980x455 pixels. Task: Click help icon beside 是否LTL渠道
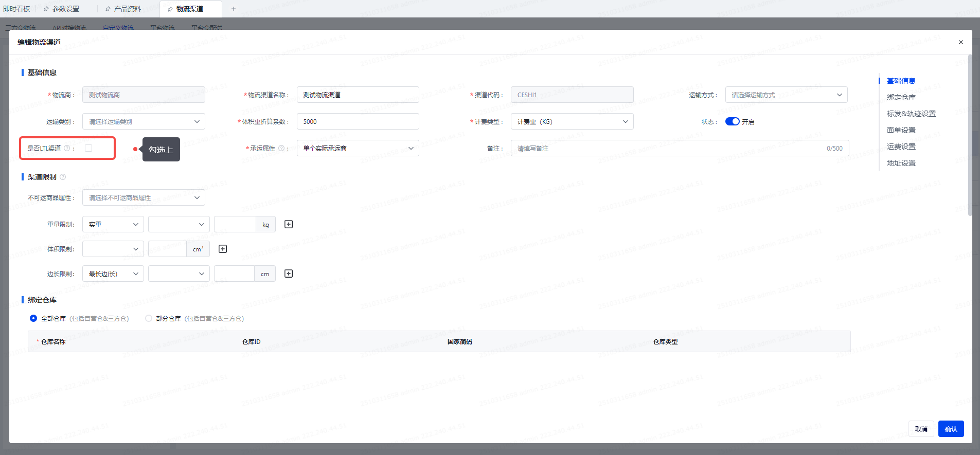(x=67, y=148)
